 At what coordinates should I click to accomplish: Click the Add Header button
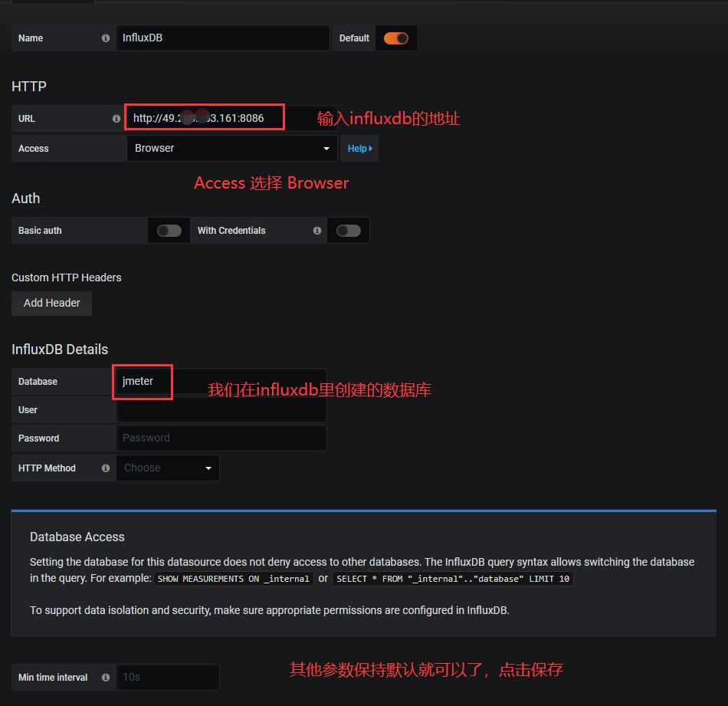(x=51, y=303)
